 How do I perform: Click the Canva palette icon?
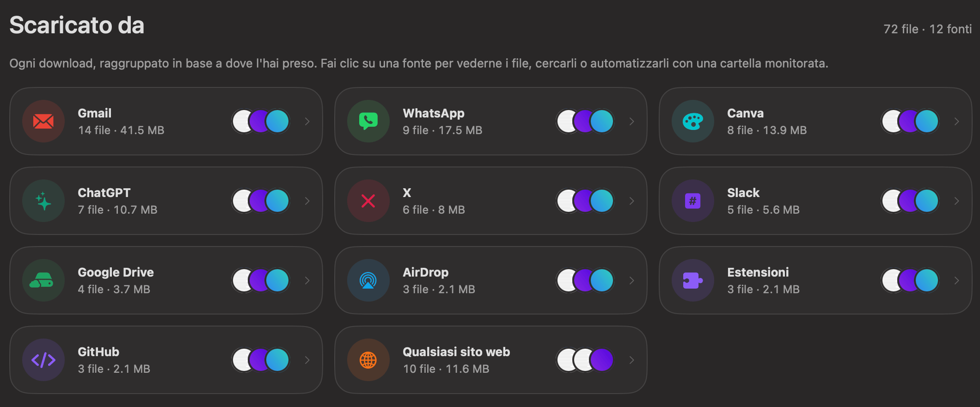pyautogui.click(x=693, y=121)
